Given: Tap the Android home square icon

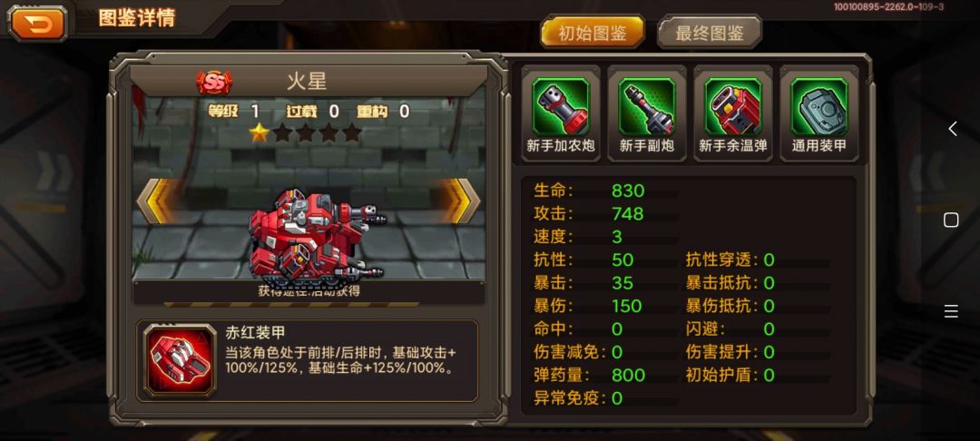Looking at the screenshot, I should pyautogui.click(x=951, y=220).
